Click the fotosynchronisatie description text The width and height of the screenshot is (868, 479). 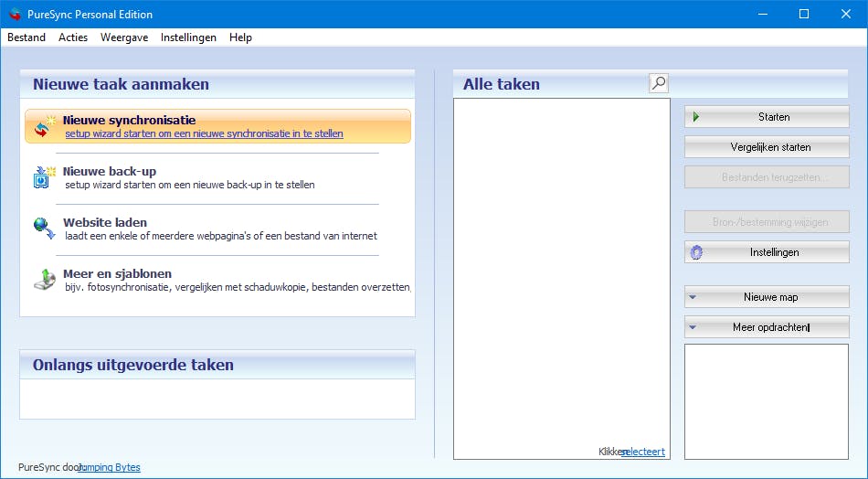pos(238,287)
